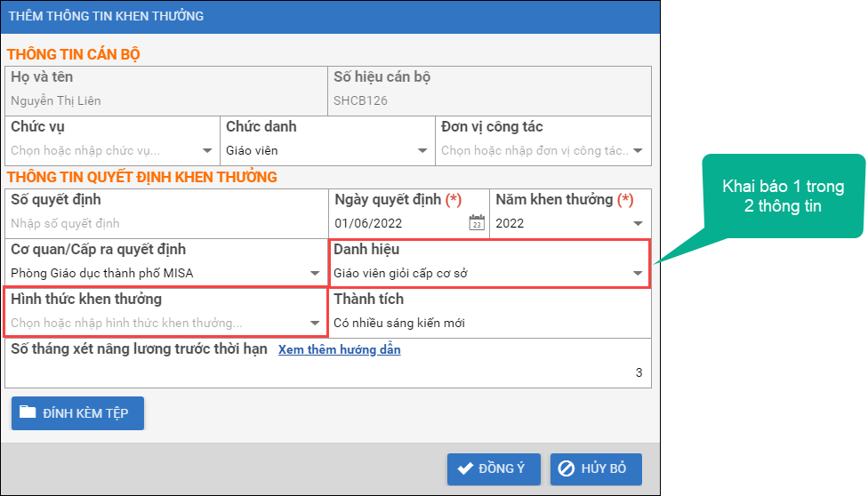This screenshot has width=868, height=496.
Task: Expand the Chức vụ dropdown arrow
Action: [x=207, y=151]
